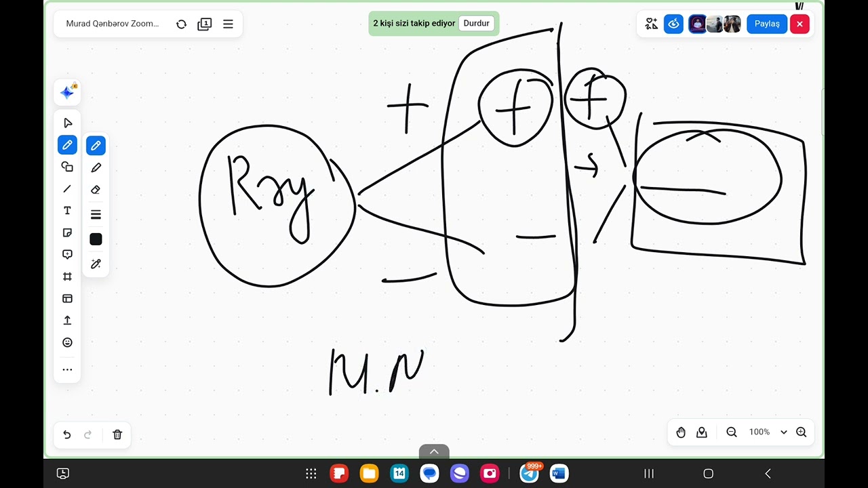Zoom out with the minus magnifier
This screenshot has width=868, height=488.
(732, 432)
